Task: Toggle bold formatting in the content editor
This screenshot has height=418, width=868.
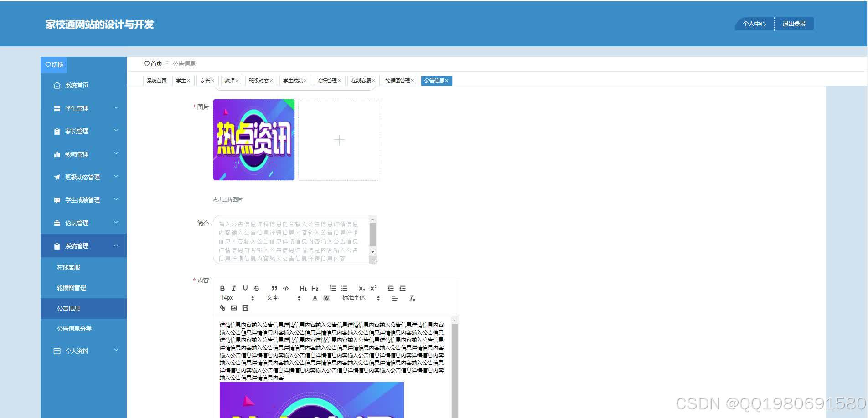Action: 222,288
